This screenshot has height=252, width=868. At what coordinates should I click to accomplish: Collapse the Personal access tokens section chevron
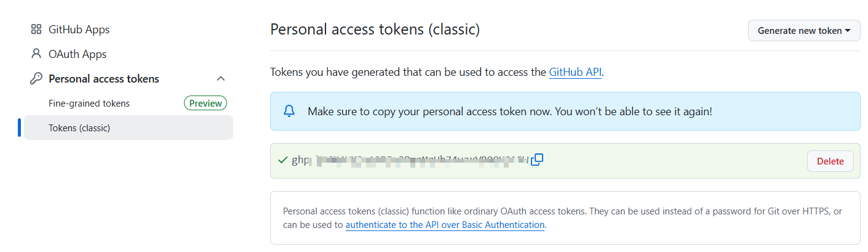click(221, 79)
